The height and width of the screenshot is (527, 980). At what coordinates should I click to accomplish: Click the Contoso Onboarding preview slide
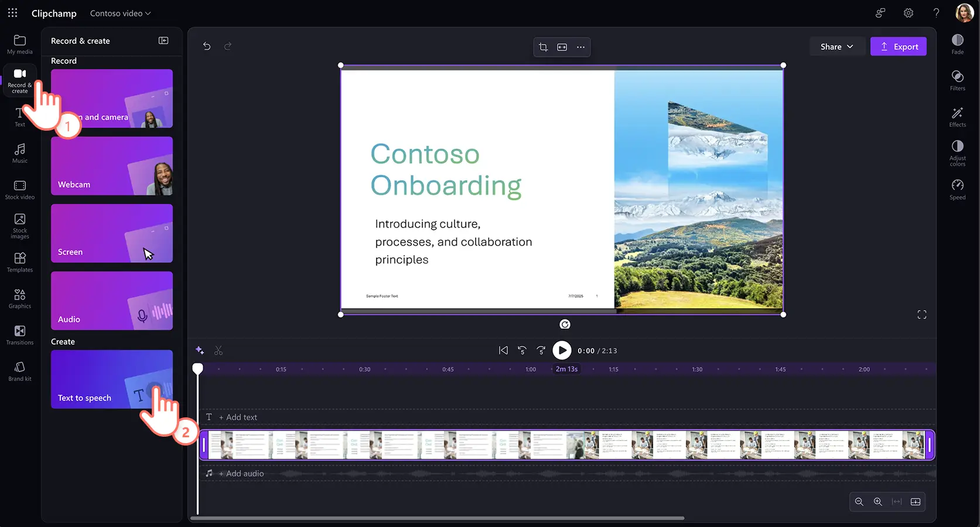562,190
